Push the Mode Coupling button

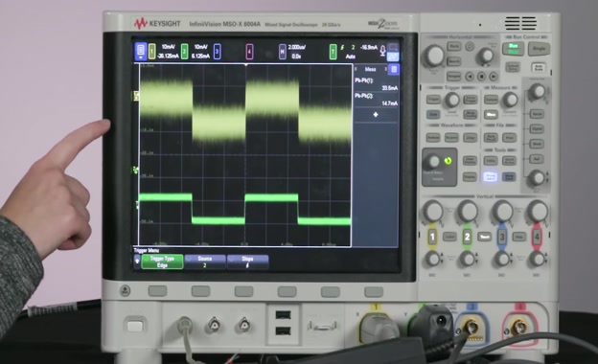click(471, 114)
